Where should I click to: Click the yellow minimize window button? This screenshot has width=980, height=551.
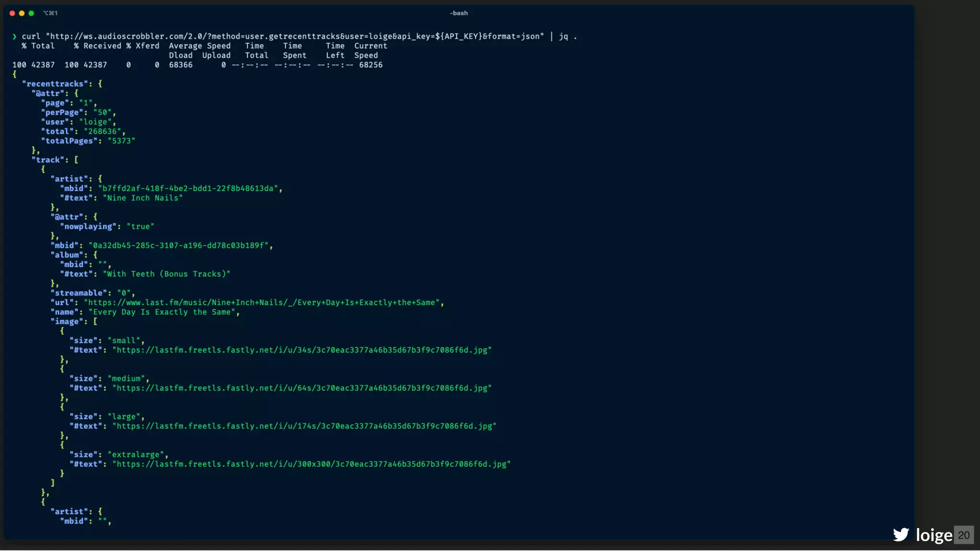(22, 13)
